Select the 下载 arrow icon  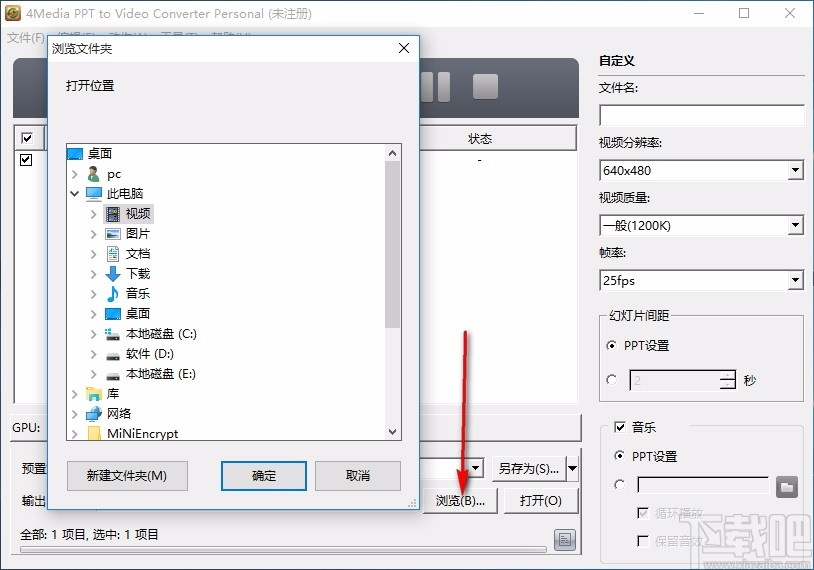coord(113,274)
